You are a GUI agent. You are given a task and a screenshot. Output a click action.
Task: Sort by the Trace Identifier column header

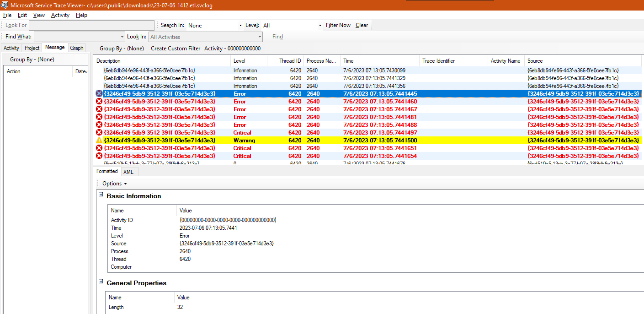(453, 61)
